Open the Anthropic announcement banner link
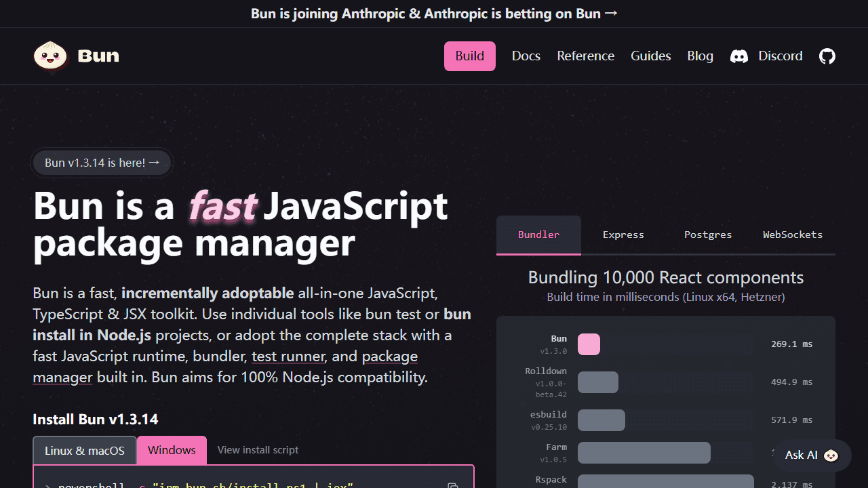 [434, 14]
